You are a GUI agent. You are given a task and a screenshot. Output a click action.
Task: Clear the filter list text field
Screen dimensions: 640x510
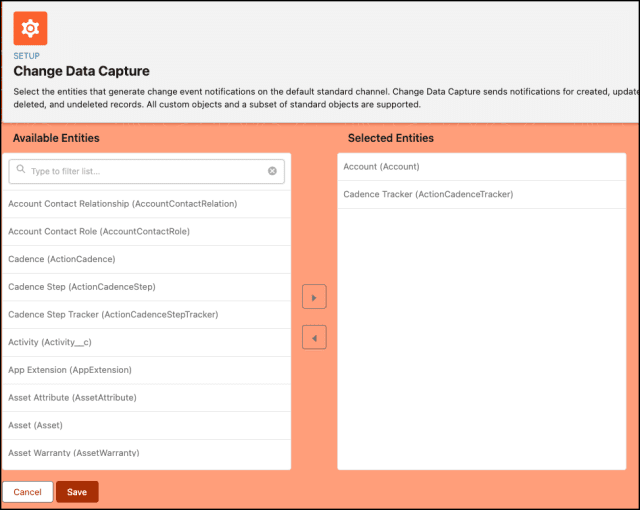click(x=272, y=171)
